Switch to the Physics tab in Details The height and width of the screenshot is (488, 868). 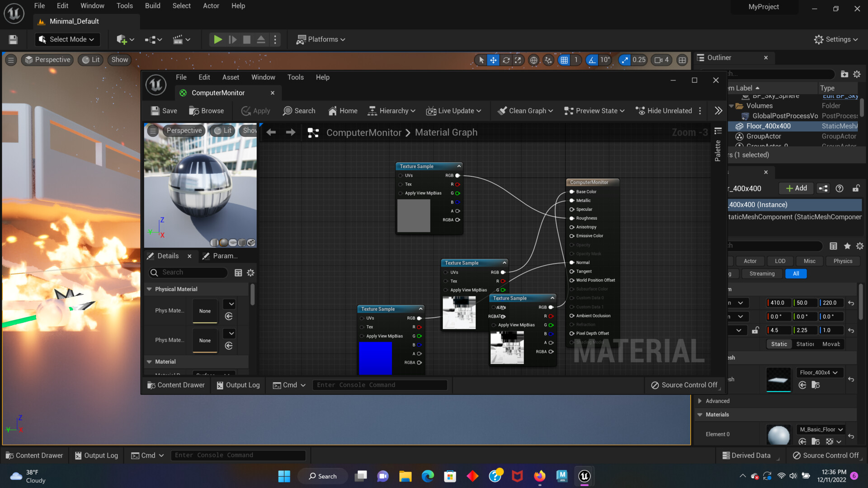(x=842, y=261)
